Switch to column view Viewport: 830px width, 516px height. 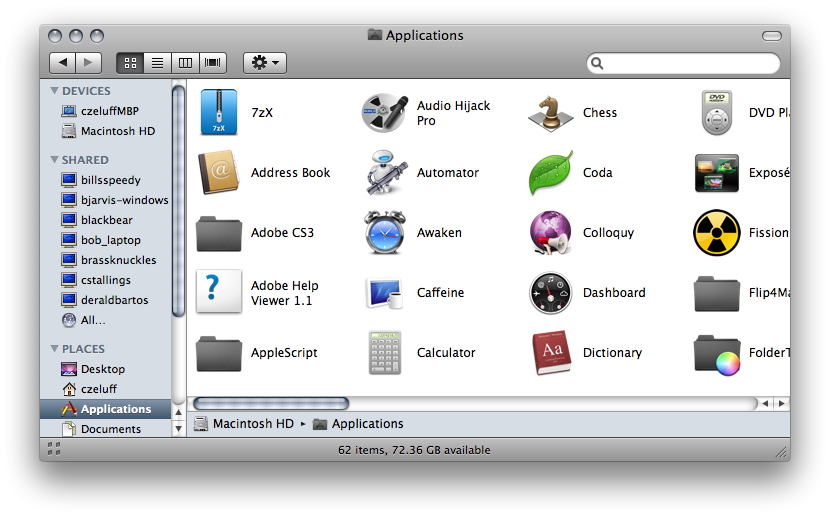pos(185,63)
